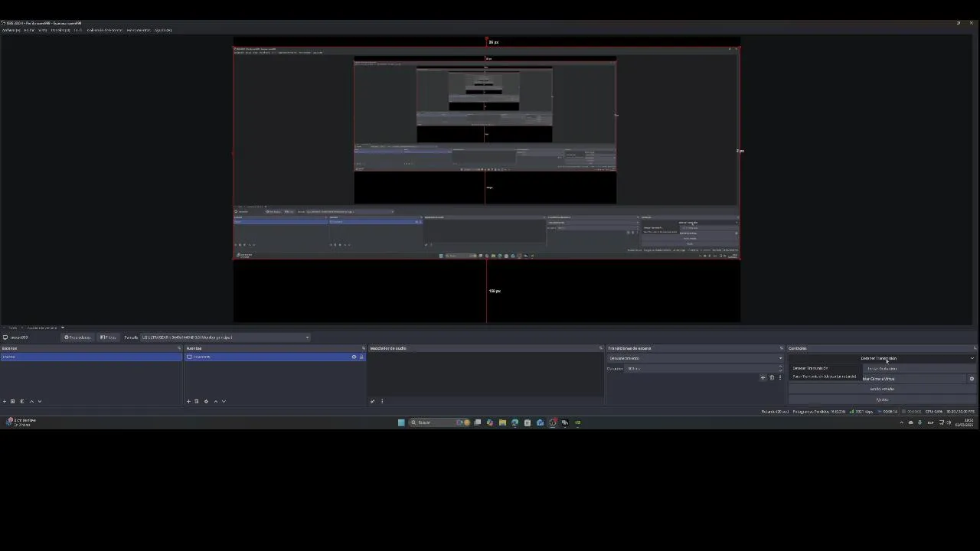Open the Editar menu
This screenshot has width=980, height=551.
[x=30, y=31]
